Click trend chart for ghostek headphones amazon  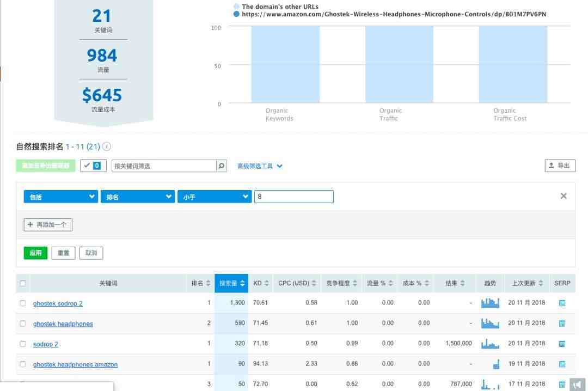(496, 364)
